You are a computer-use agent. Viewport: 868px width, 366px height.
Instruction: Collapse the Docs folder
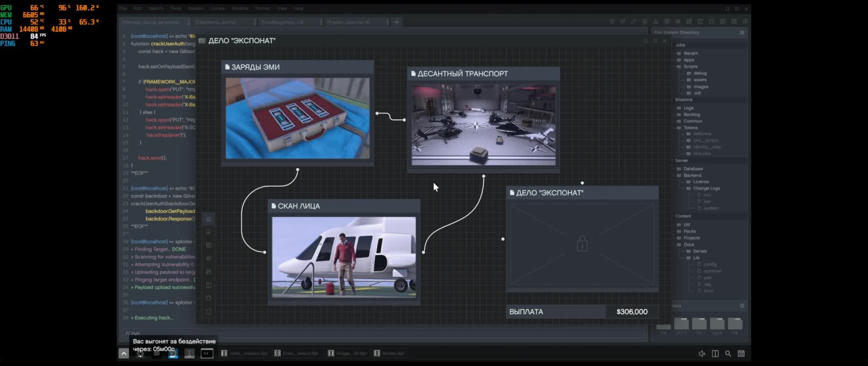[685, 244]
